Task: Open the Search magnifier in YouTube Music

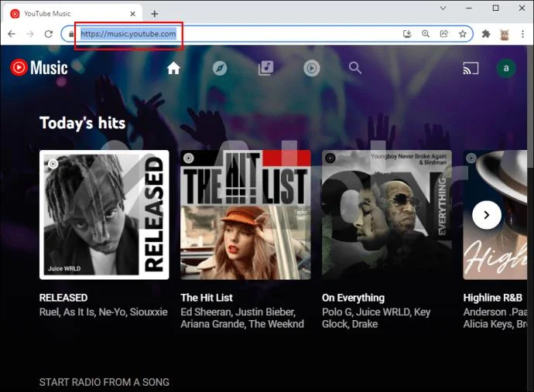Action: point(355,68)
